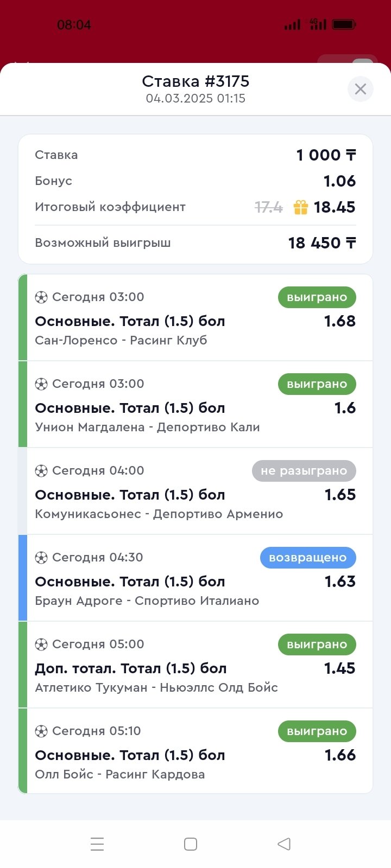Select Браун Адроге - Спортиво Италиано row
The width and height of the screenshot is (391, 868).
click(147, 601)
